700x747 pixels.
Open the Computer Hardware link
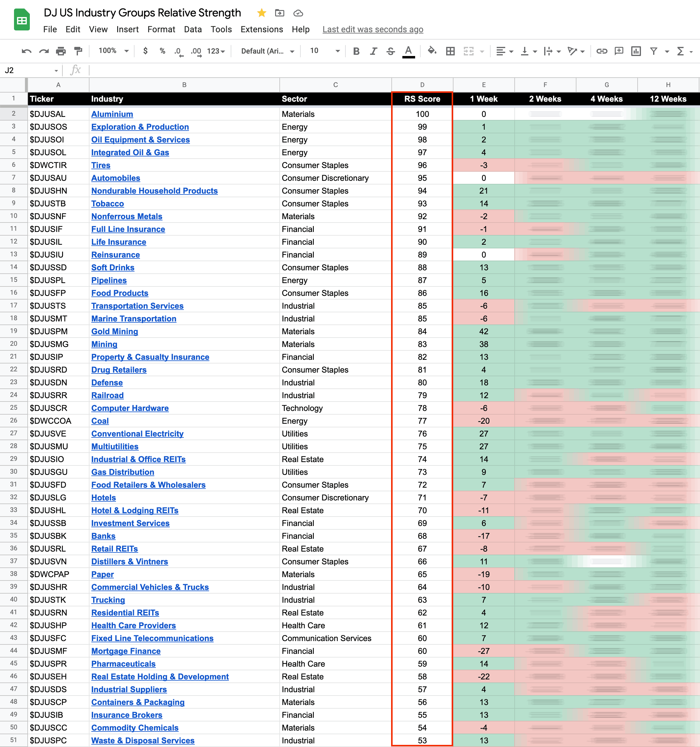click(x=130, y=408)
